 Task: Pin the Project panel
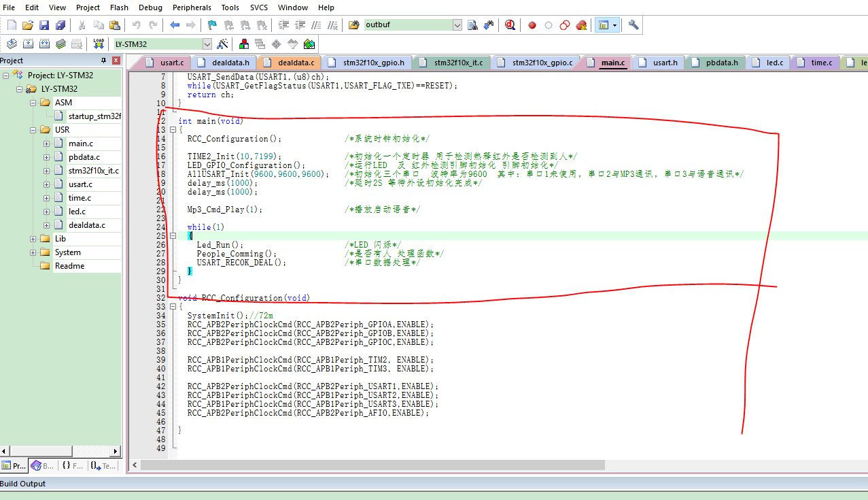coord(104,61)
